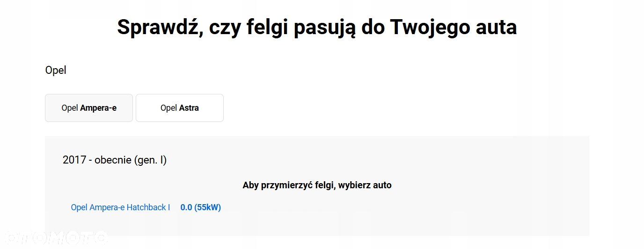The image size is (644, 249).
Task: Click the words Twojego auta in the title
Action: coord(453,27)
